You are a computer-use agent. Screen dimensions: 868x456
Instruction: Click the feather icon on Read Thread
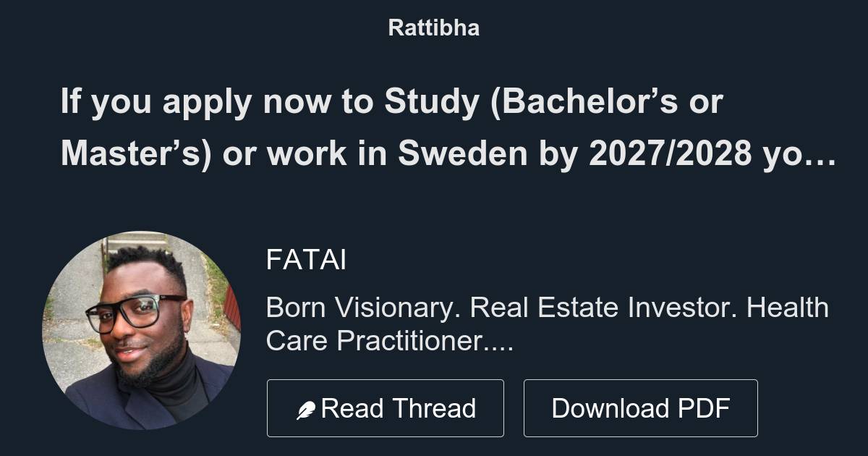(305, 410)
